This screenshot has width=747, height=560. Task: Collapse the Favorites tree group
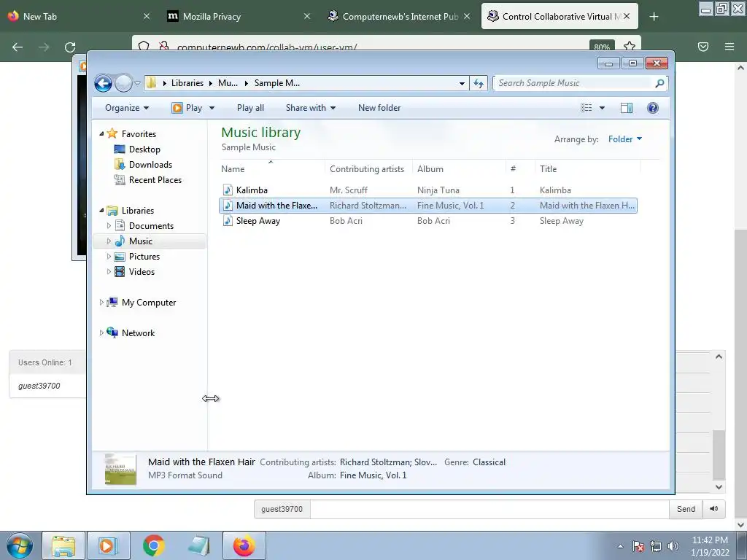pos(101,134)
